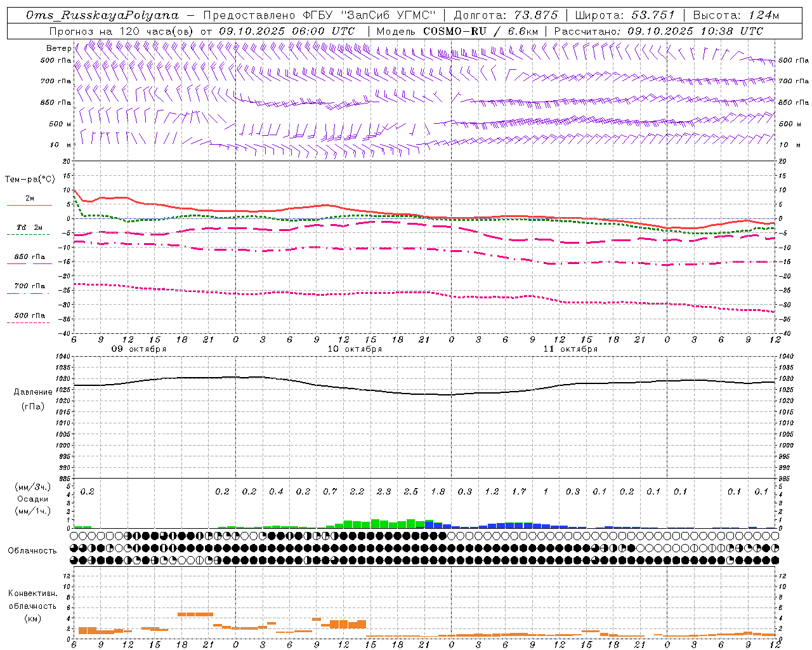
Task: Click the (мм/3ч.) unit label
Action: (x=32, y=487)
